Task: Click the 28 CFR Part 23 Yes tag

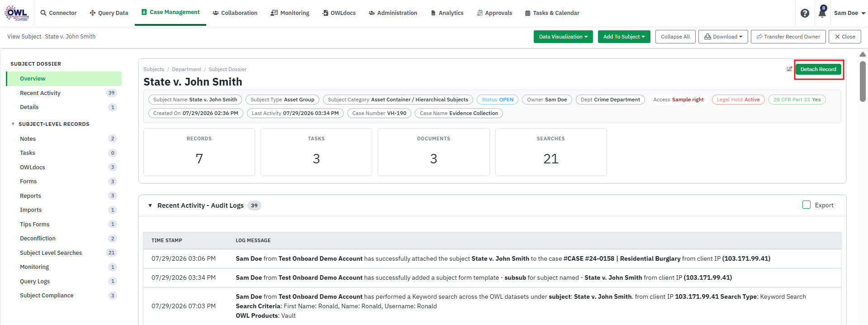Action: click(797, 100)
